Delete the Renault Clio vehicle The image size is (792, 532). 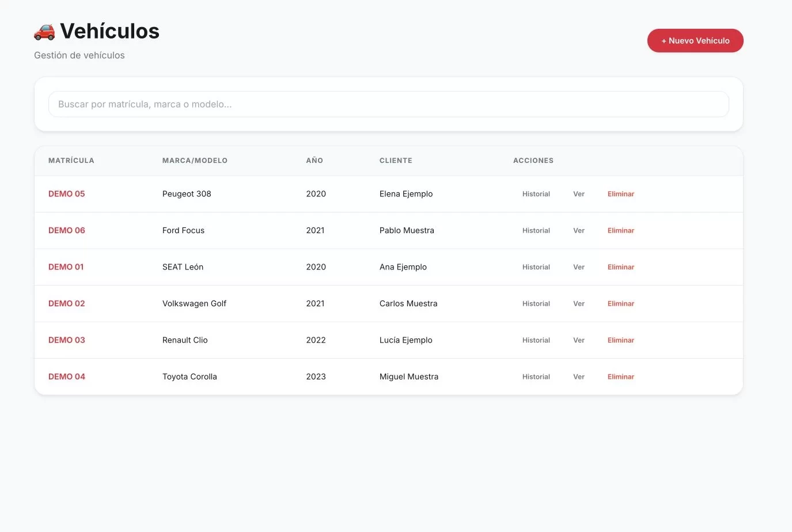[x=621, y=340]
